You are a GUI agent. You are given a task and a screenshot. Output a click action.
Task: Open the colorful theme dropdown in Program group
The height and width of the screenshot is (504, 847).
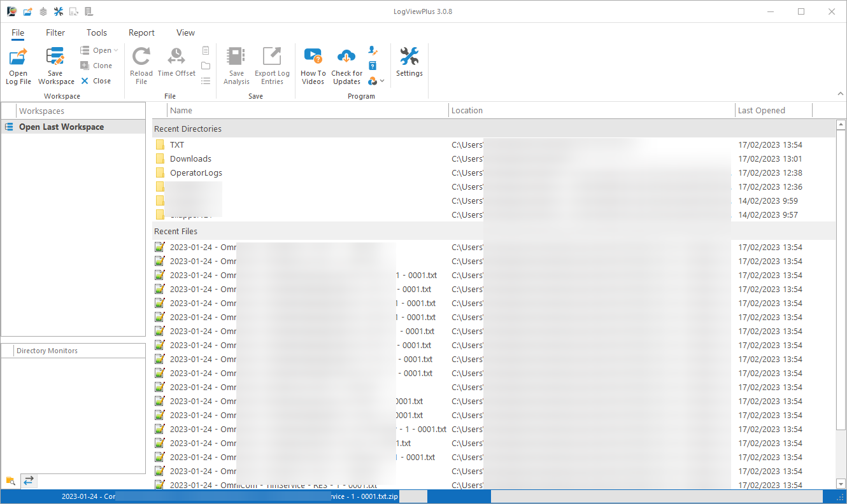[x=376, y=81]
